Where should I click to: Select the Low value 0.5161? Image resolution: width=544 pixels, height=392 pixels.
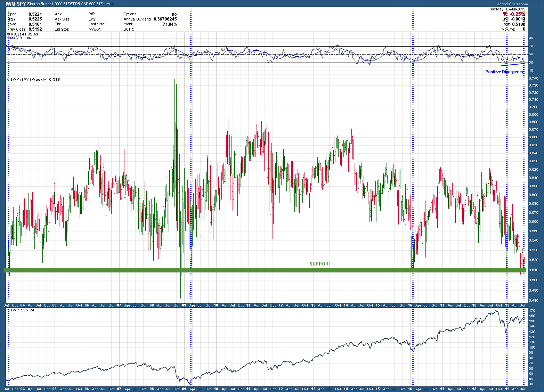pyautogui.click(x=35, y=24)
